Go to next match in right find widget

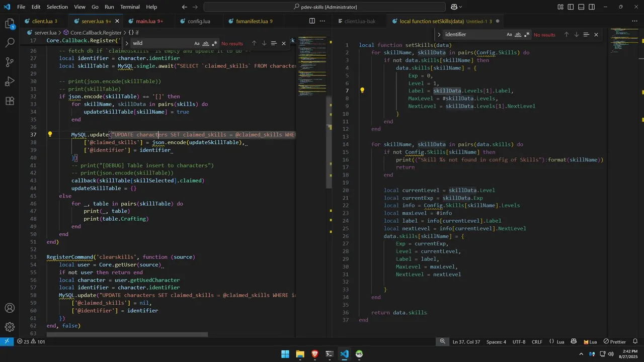[576, 35]
